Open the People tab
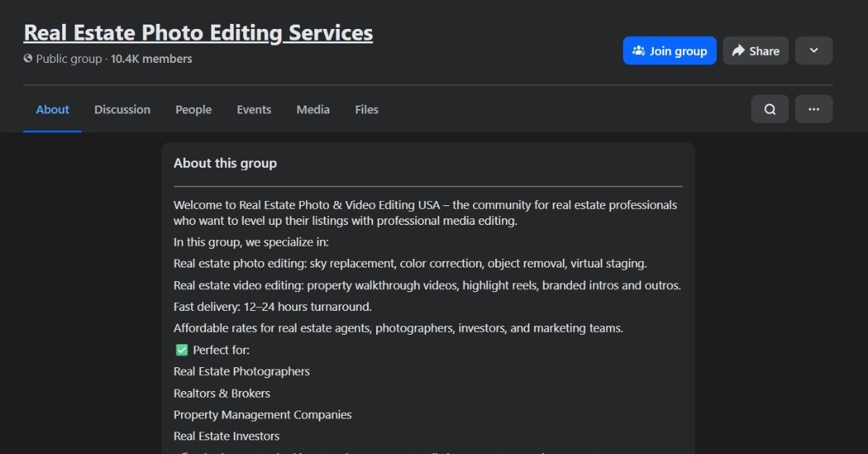 point(193,110)
